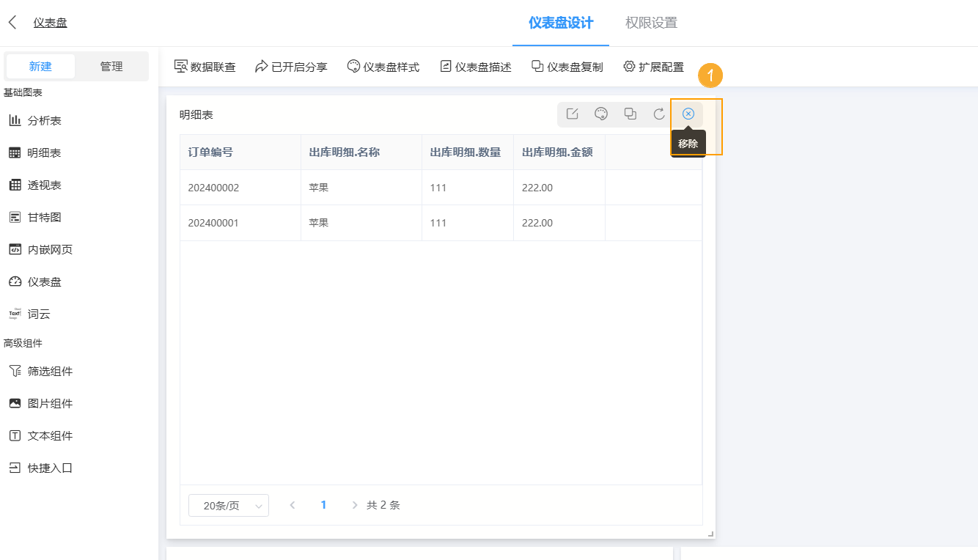
Task: Open previous page with left chevron
Action: tap(293, 505)
